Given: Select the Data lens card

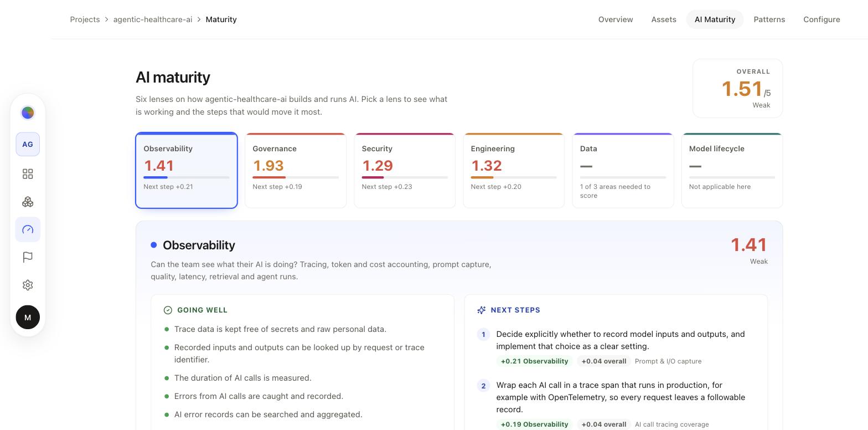Looking at the screenshot, I should pos(623,171).
